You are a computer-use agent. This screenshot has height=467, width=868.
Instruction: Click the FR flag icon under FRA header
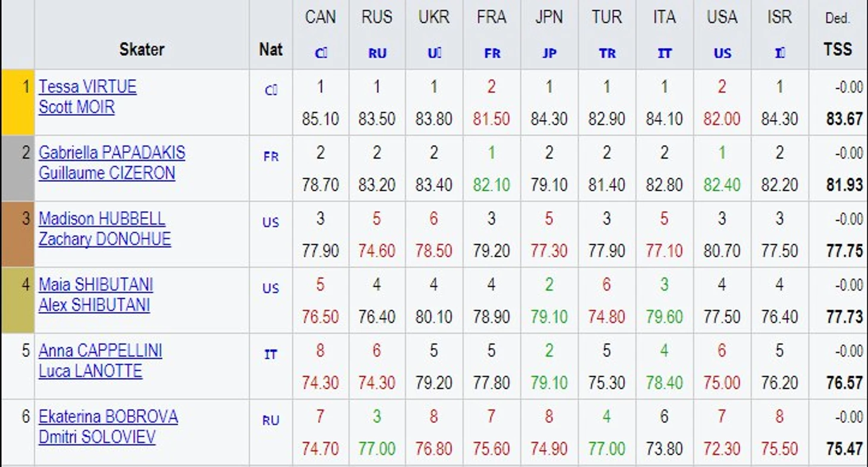492,53
